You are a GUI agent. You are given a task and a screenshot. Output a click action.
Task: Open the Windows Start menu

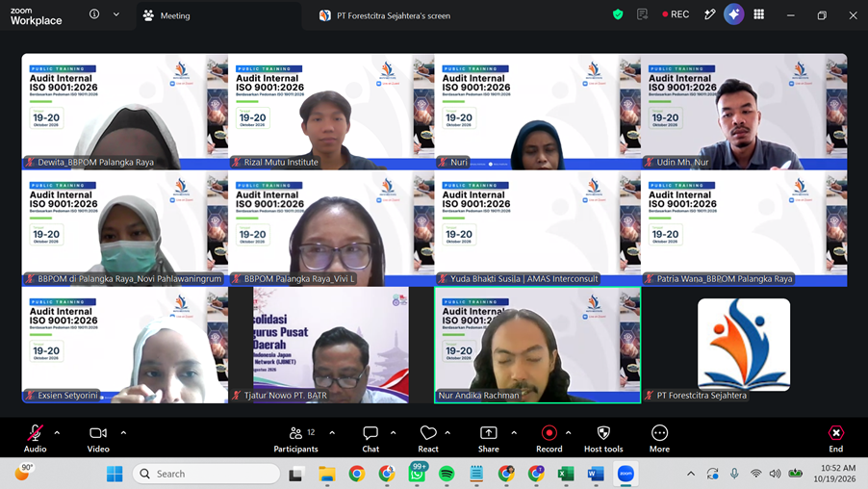[x=115, y=474]
